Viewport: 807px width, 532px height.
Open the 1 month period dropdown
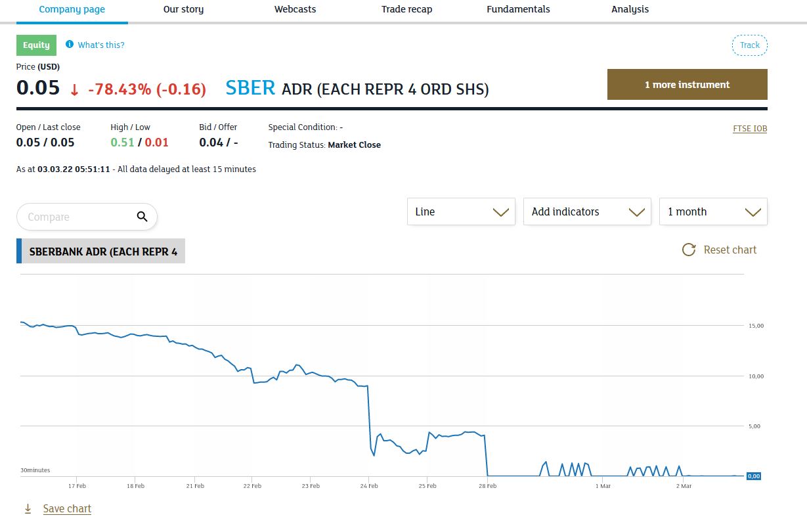pos(713,211)
